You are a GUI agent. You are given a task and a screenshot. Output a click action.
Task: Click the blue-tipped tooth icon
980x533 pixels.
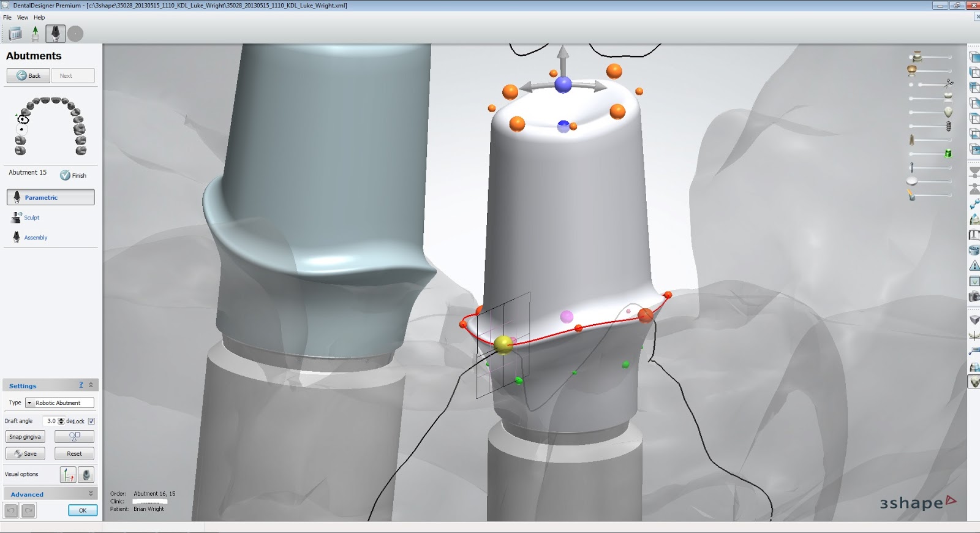click(974, 219)
